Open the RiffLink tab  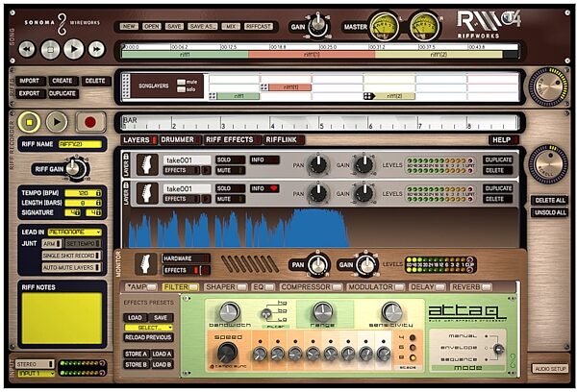pos(285,139)
